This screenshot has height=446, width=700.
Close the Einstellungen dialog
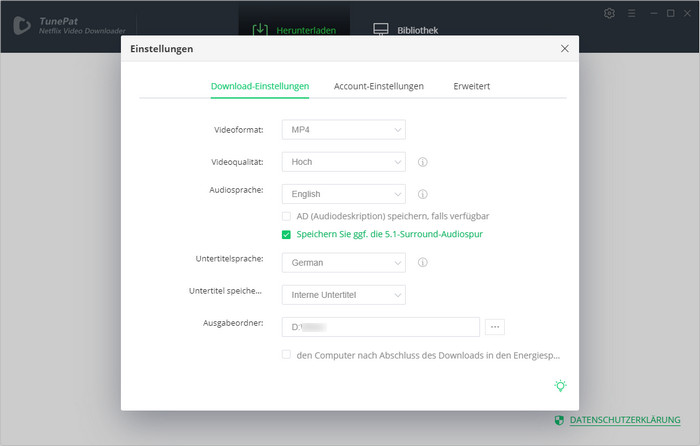(x=565, y=48)
